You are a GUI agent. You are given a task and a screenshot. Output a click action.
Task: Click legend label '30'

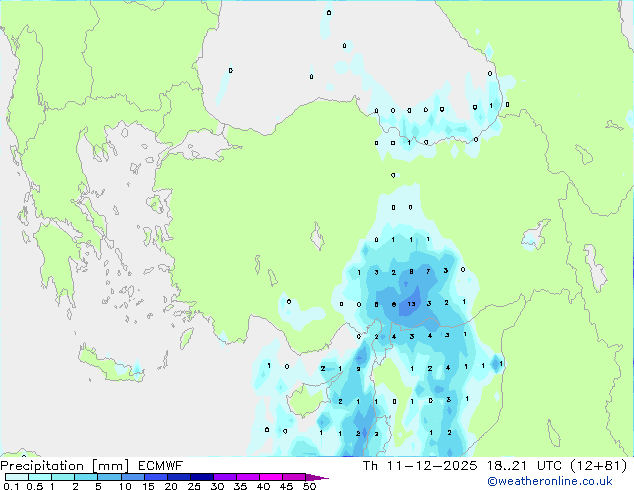(x=217, y=486)
